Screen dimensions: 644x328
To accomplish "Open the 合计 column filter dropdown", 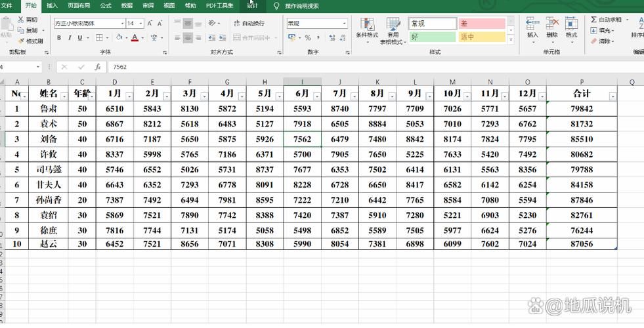I will pos(612,96).
